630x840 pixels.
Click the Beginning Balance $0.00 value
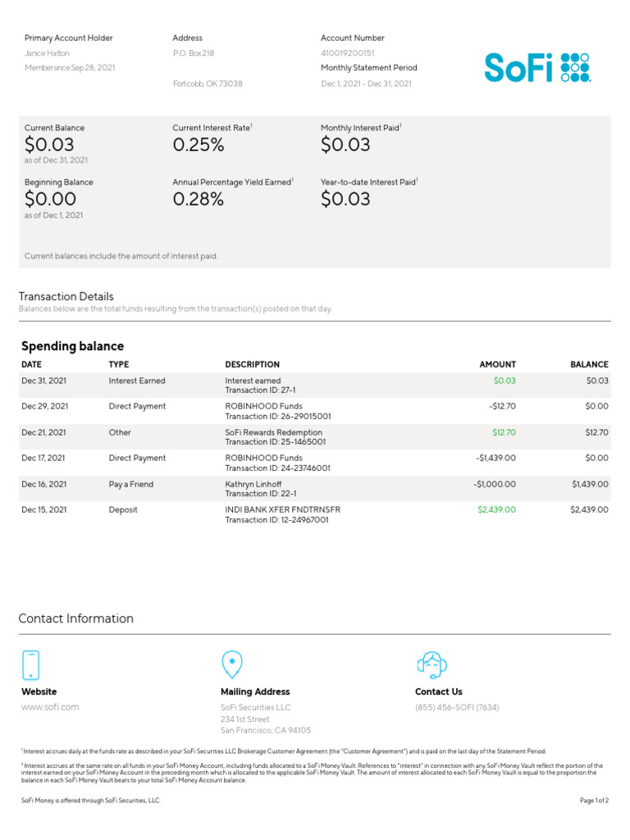point(50,199)
